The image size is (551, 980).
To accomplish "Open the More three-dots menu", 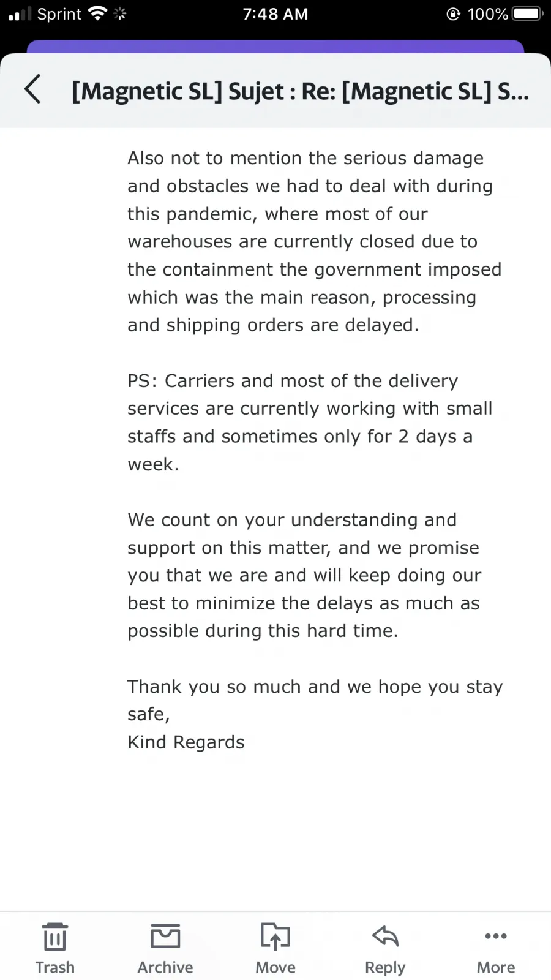I will pyautogui.click(x=496, y=936).
